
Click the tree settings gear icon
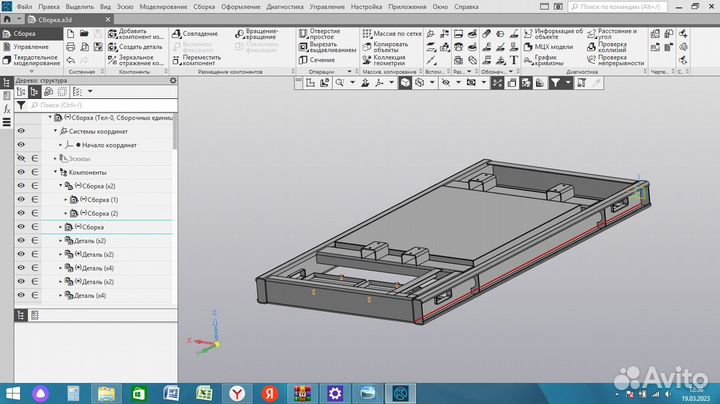(173, 80)
